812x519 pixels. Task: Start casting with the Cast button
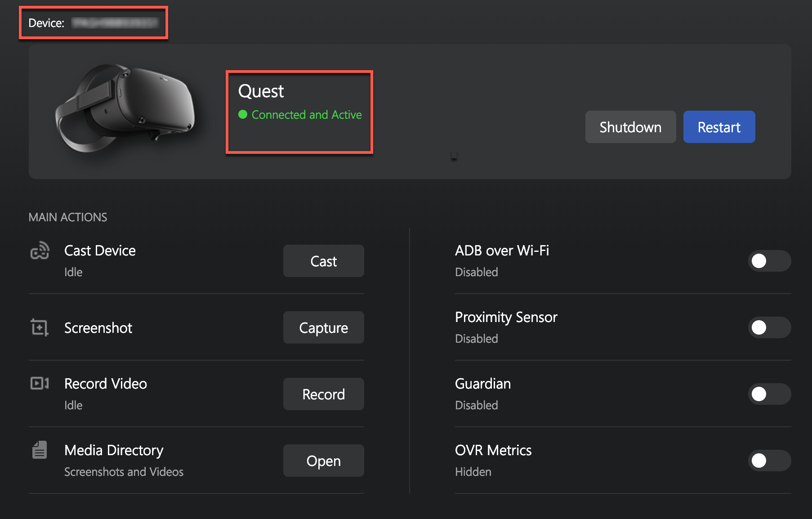click(x=323, y=261)
